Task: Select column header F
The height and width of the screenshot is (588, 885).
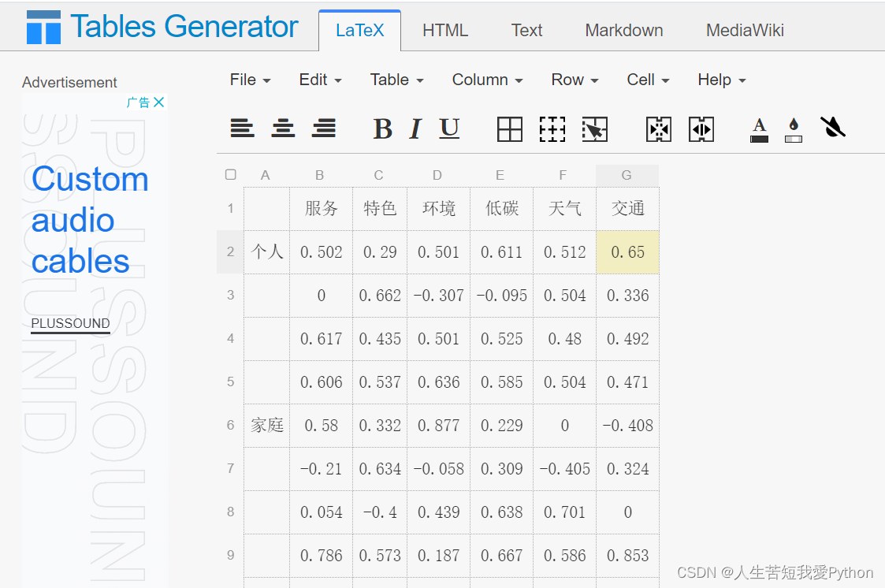Action: click(563, 176)
